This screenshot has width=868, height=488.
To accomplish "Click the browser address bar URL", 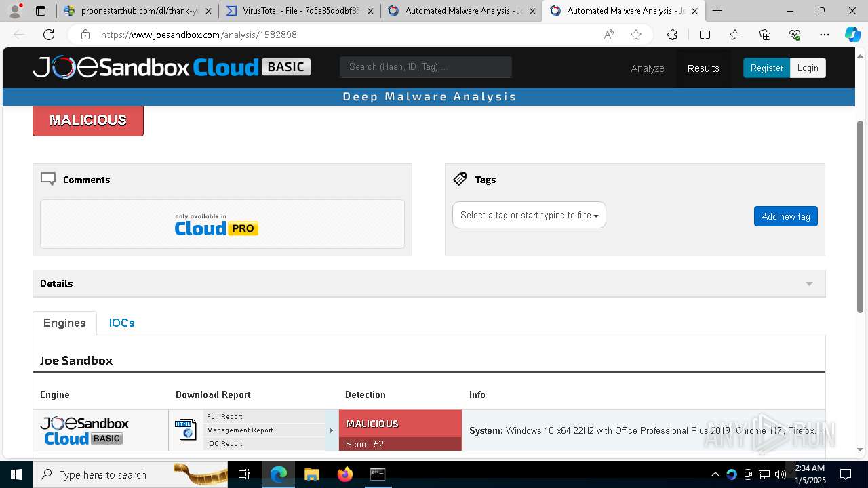I will (199, 35).
